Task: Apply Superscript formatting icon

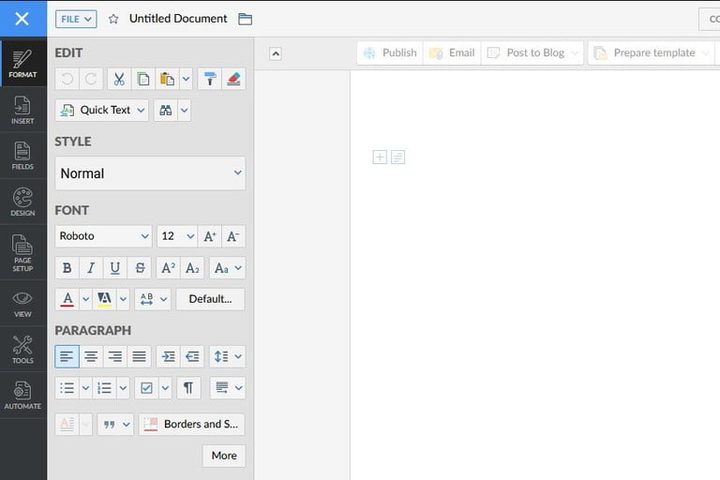Action: click(x=168, y=268)
